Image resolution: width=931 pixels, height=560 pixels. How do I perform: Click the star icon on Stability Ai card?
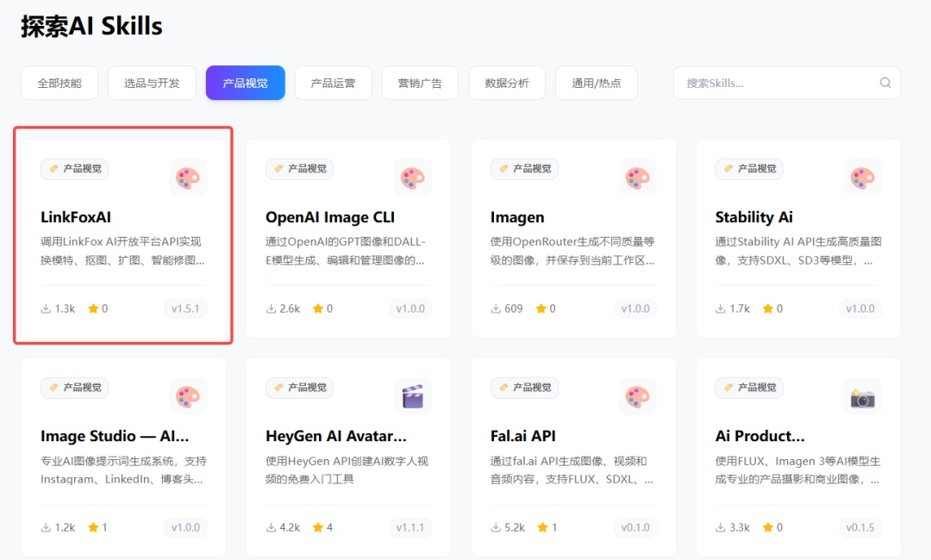[768, 308]
